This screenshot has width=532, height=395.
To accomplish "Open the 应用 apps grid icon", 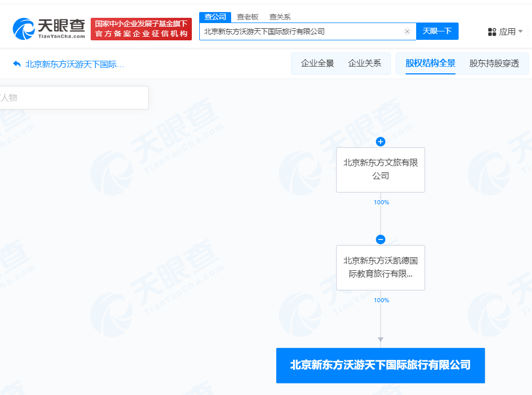I will (492, 31).
